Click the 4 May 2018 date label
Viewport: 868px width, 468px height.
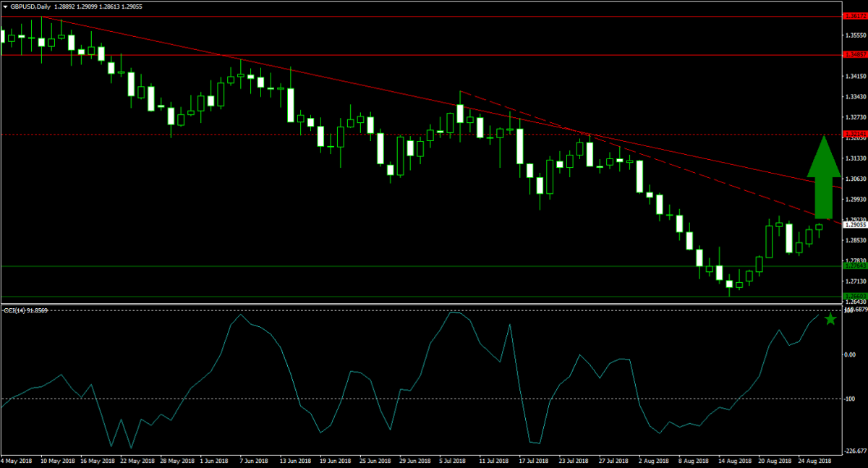pyautogui.click(x=16, y=460)
